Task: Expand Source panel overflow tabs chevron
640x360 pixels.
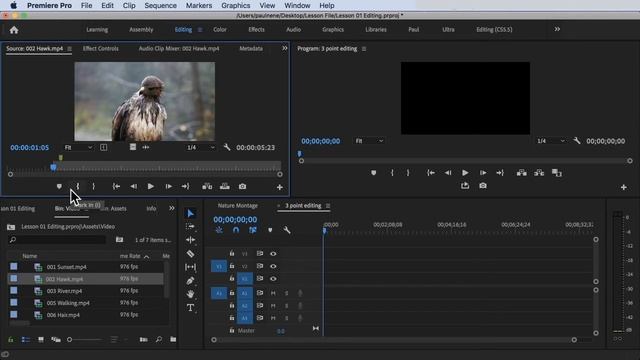Action: tap(284, 48)
